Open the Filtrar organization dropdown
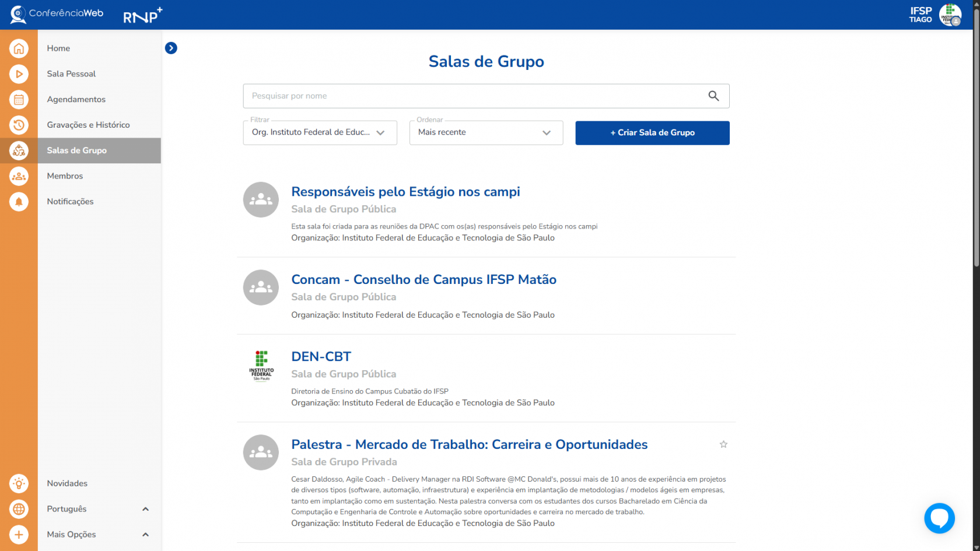 pyautogui.click(x=320, y=133)
